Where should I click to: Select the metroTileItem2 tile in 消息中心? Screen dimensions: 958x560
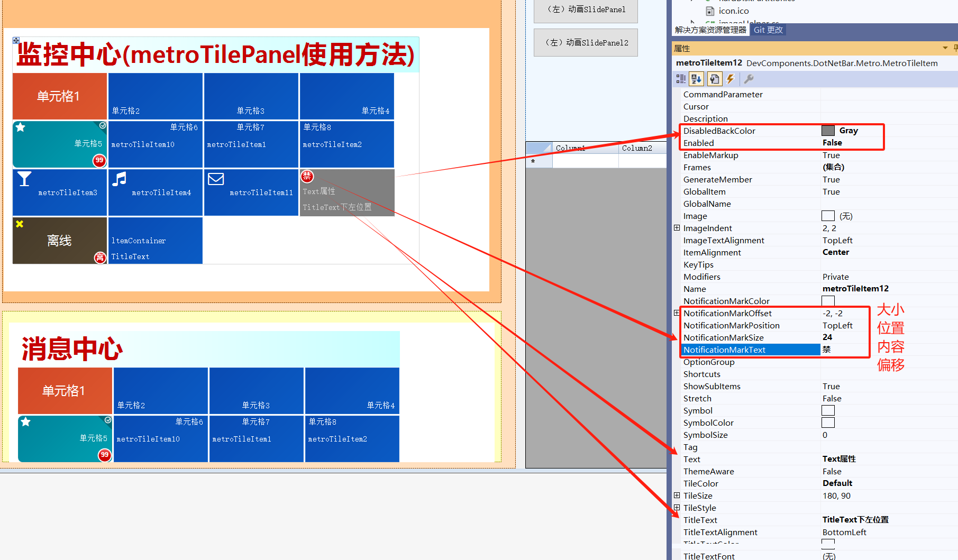click(352, 439)
